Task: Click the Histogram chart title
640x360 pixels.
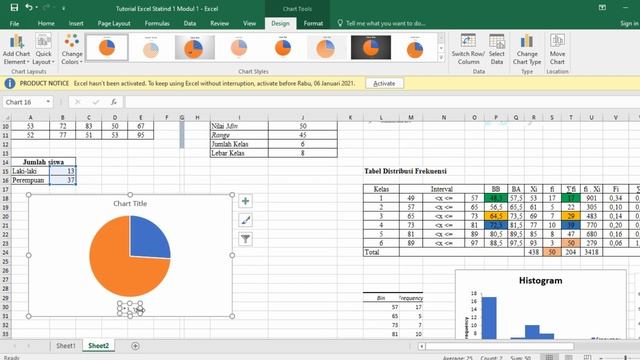Action: click(540, 280)
